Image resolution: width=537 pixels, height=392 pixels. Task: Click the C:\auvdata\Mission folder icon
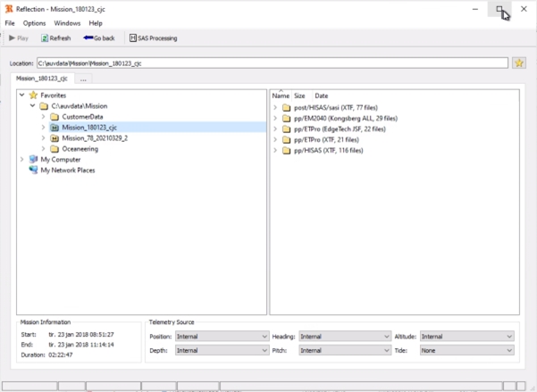tap(44, 106)
